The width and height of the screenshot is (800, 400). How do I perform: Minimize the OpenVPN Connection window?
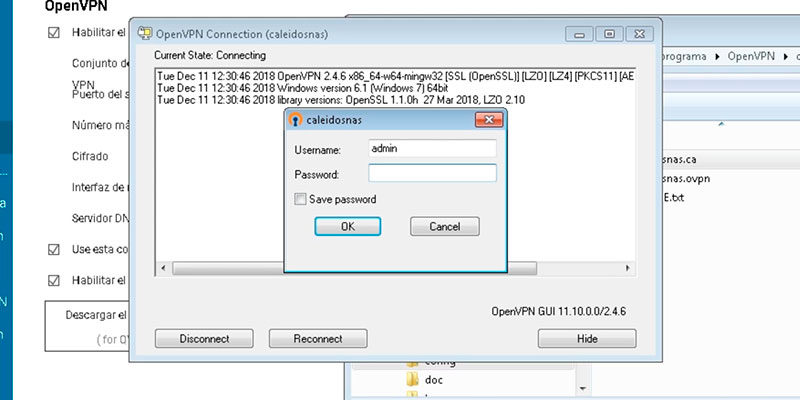point(579,34)
